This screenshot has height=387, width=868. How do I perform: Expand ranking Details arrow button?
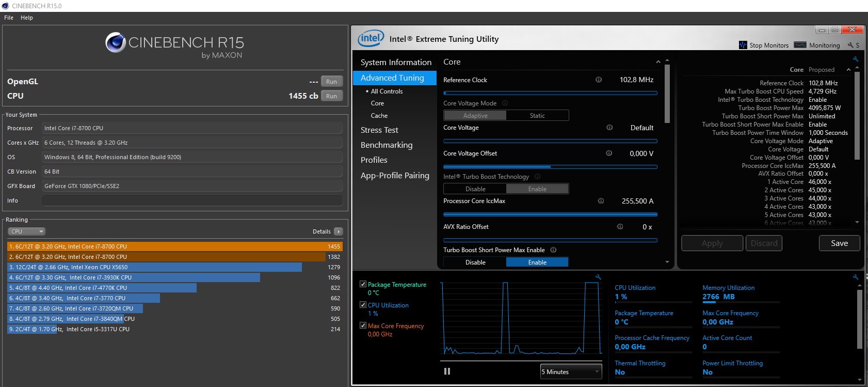click(339, 231)
